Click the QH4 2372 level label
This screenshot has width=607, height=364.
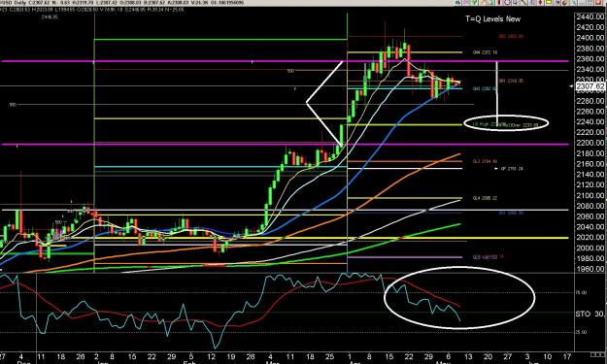[485, 52]
